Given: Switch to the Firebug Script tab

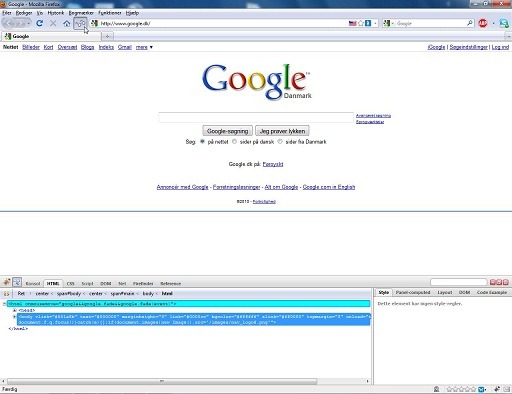Looking at the screenshot, I should [x=87, y=283].
